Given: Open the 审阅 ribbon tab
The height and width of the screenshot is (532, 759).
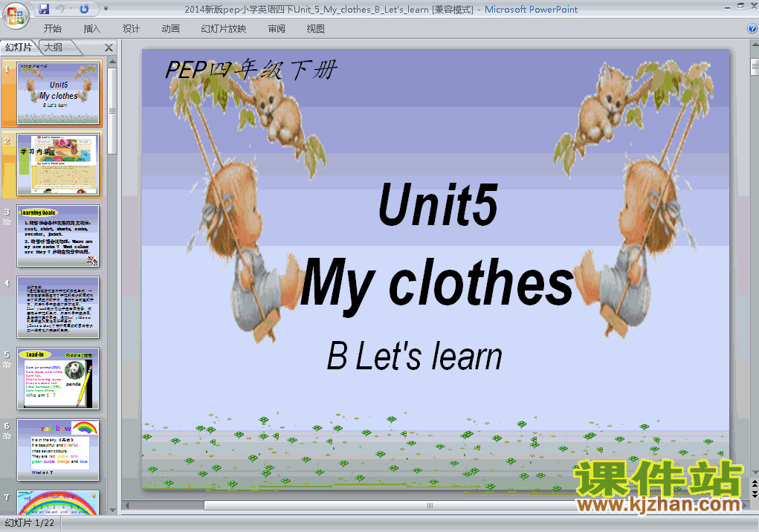Looking at the screenshot, I should [x=277, y=28].
